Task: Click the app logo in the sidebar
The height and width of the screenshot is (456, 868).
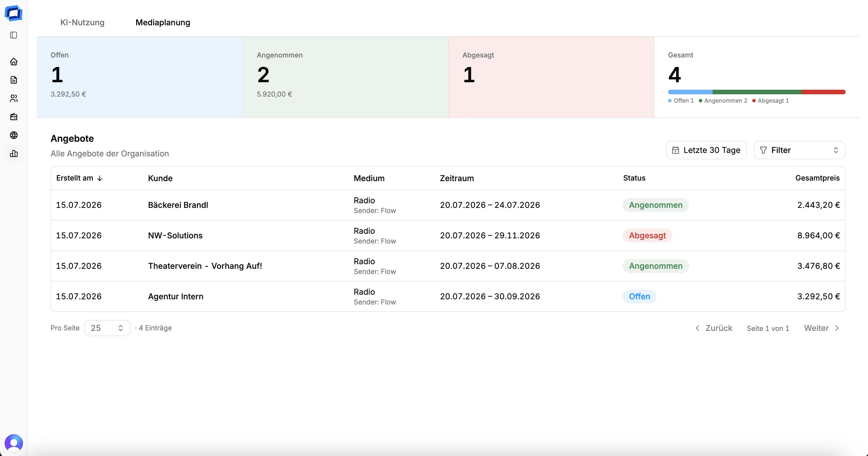Action: 13,14
